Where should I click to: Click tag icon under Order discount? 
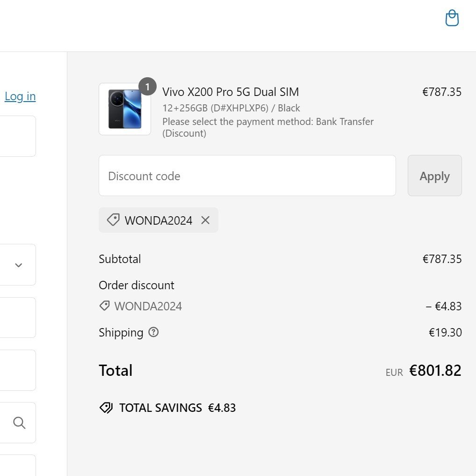click(x=105, y=306)
